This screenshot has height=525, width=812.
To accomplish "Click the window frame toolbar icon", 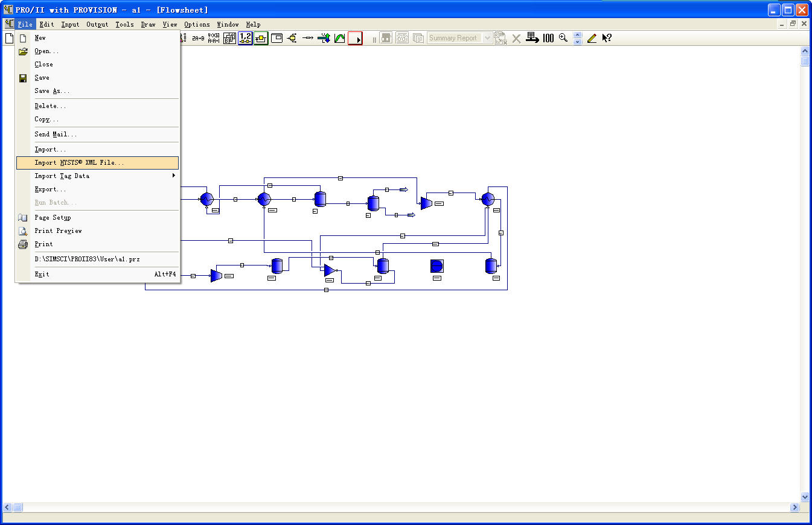I will pyautogui.click(x=277, y=38).
